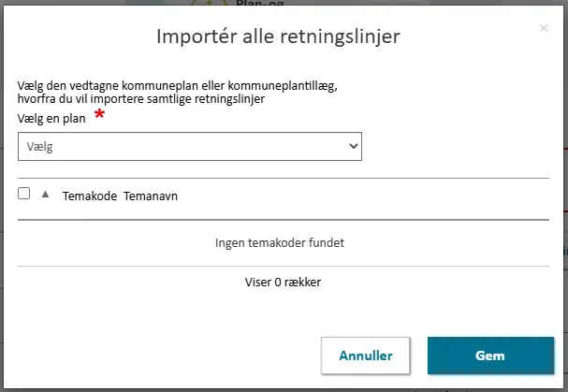Screen dimensions: 568x392
Task: Click the Viser 0 rækker footer text
Action: [x=283, y=282]
